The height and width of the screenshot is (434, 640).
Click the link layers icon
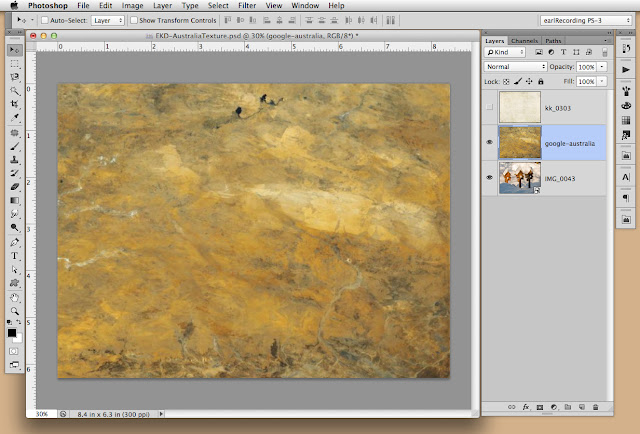[511, 407]
